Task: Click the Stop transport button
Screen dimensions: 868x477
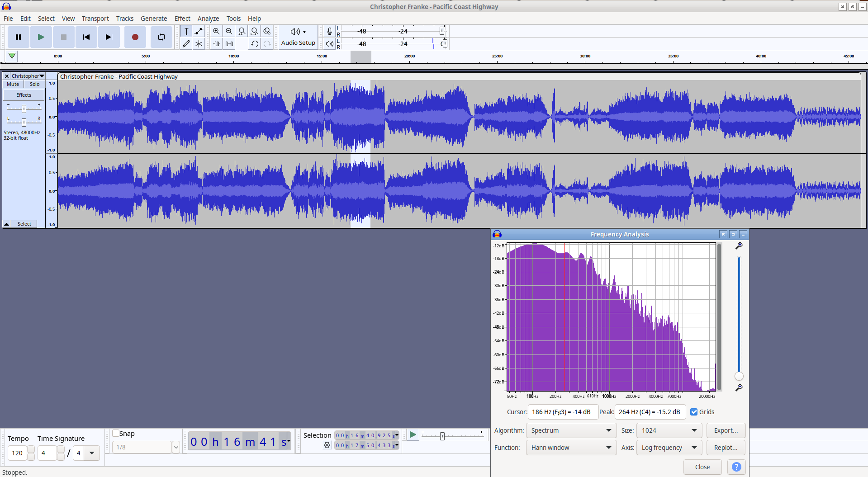Action: click(64, 37)
